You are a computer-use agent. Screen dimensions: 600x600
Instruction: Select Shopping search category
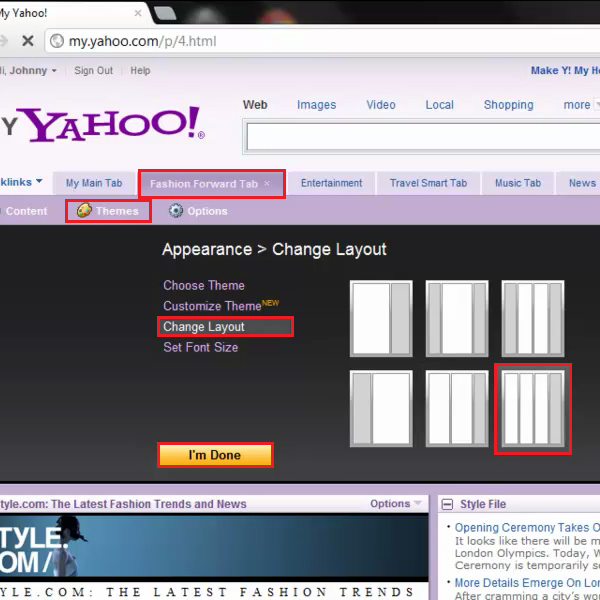tap(509, 105)
